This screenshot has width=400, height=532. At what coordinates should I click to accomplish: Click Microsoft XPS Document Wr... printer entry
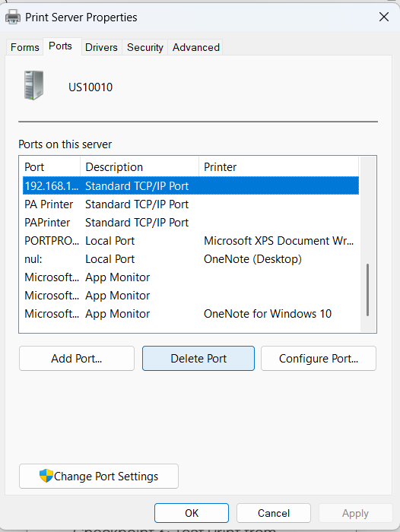click(x=278, y=241)
